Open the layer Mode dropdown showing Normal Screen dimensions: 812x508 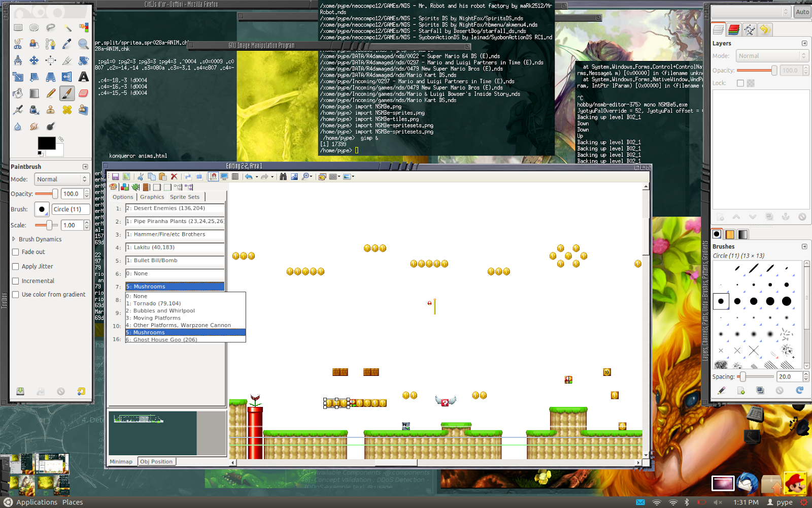772,56
